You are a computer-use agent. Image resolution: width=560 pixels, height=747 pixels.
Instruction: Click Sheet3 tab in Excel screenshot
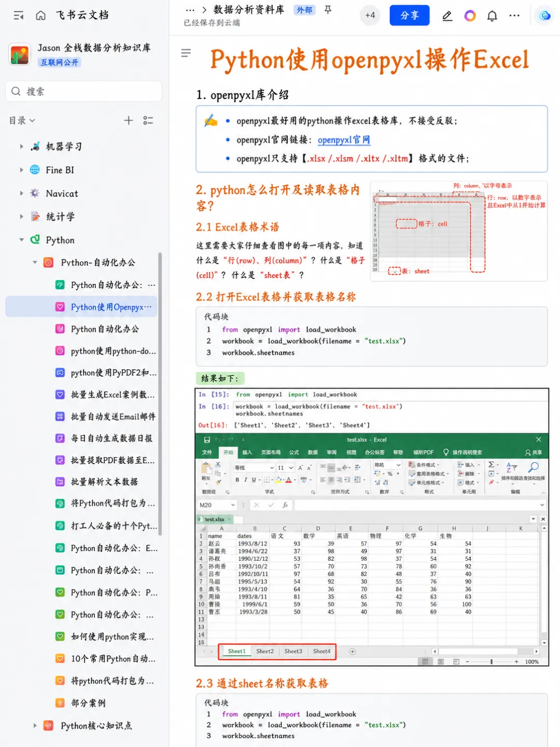(293, 652)
